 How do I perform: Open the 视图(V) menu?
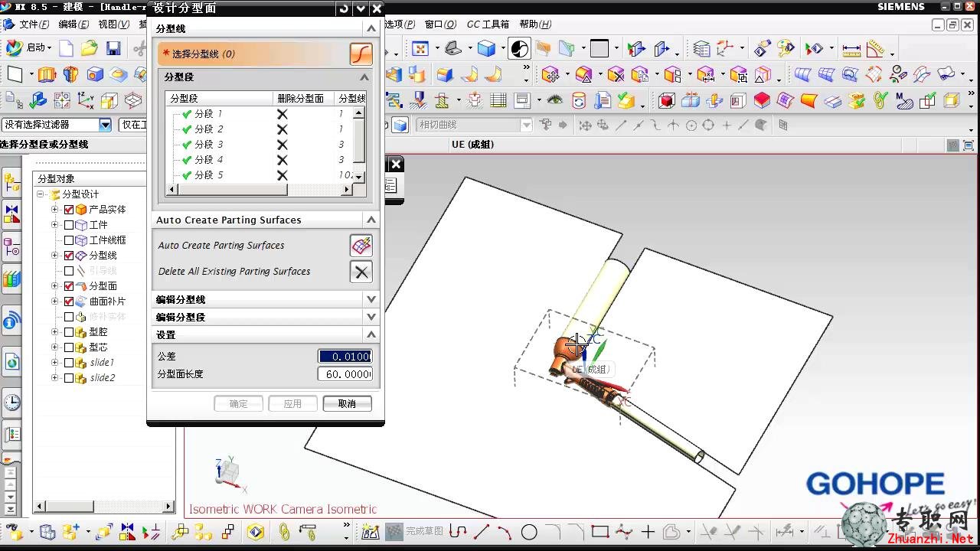pos(113,24)
